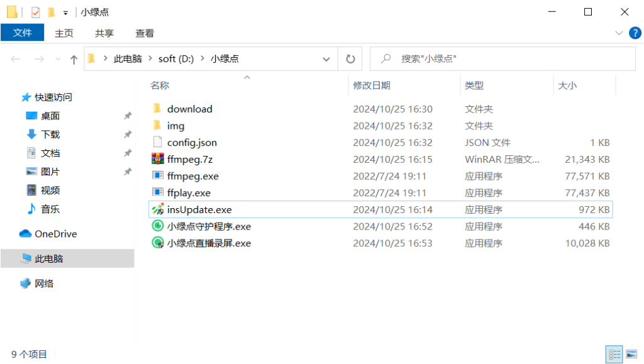
Task: Go to soft (D:) via breadcrumb link
Action: tap(176, 58)
